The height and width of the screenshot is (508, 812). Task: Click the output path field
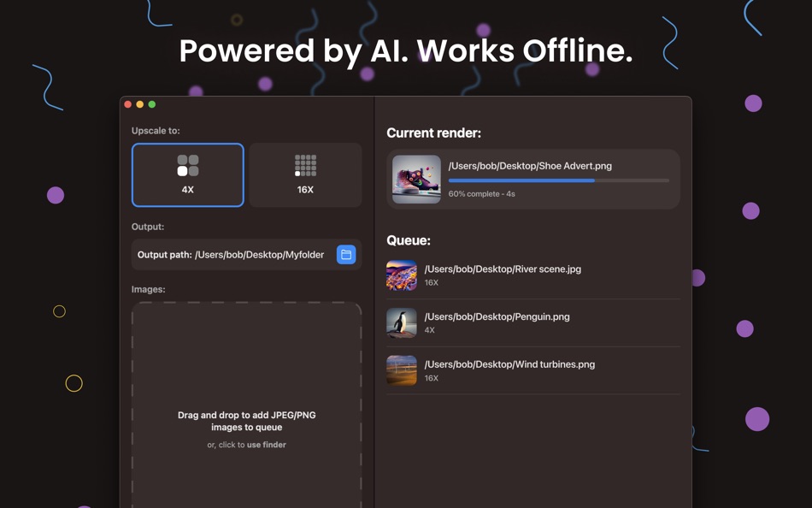[231, 254]
